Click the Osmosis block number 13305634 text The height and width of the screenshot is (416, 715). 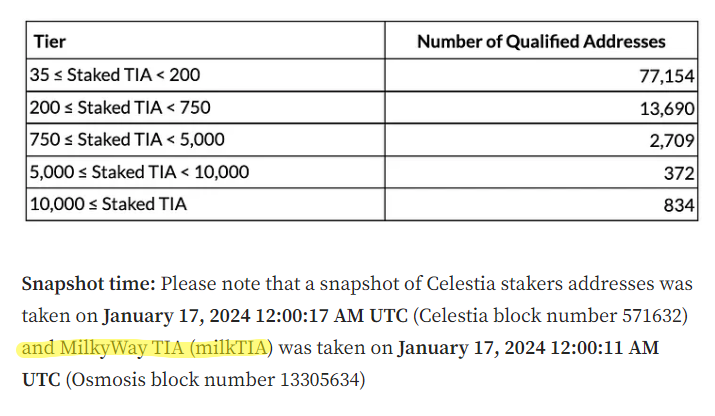click(x=216, y=380)
